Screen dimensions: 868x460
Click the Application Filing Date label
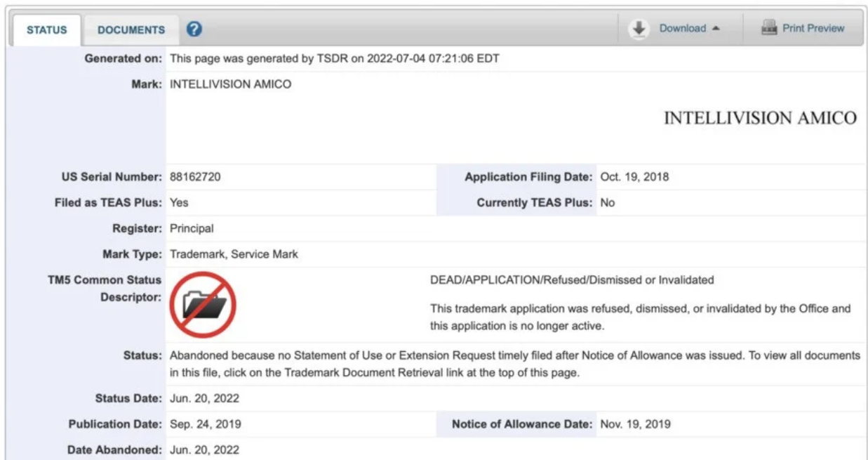[x=529, y=177]
